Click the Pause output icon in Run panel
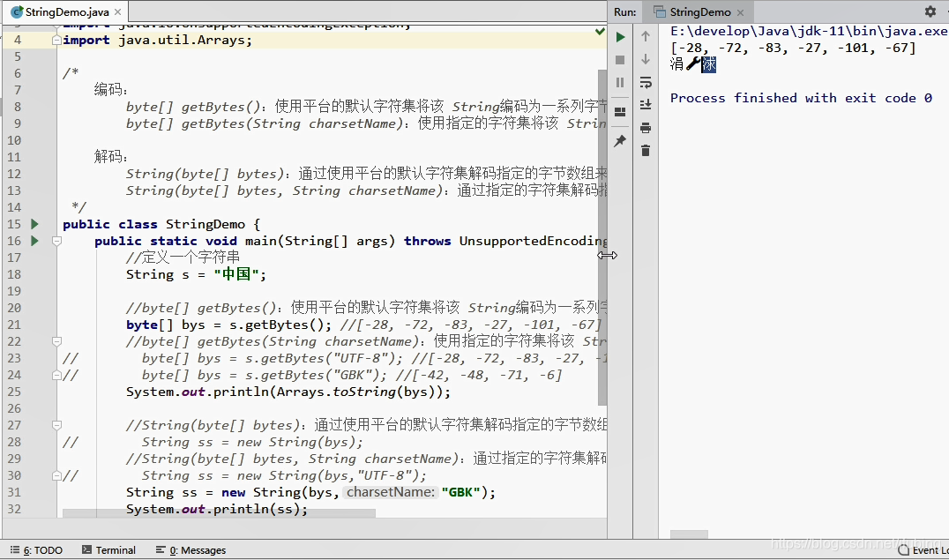 pyautogui.click(x=620, y=82)
